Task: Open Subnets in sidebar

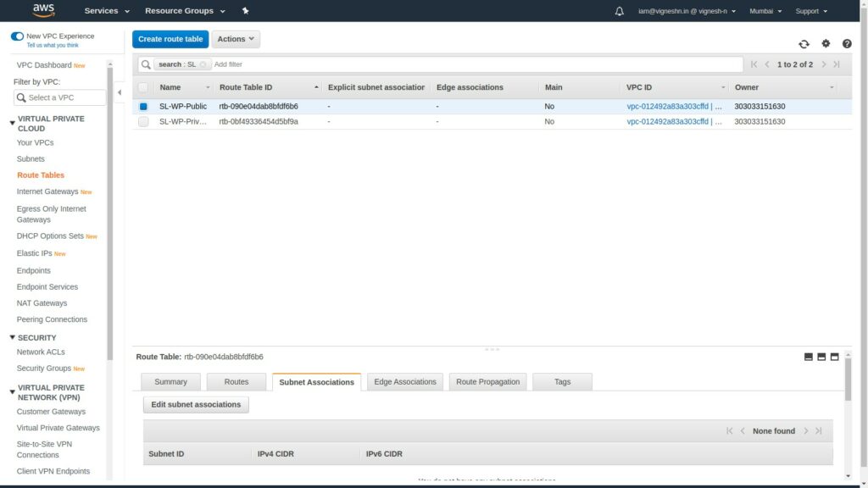Action: [31, 158]
